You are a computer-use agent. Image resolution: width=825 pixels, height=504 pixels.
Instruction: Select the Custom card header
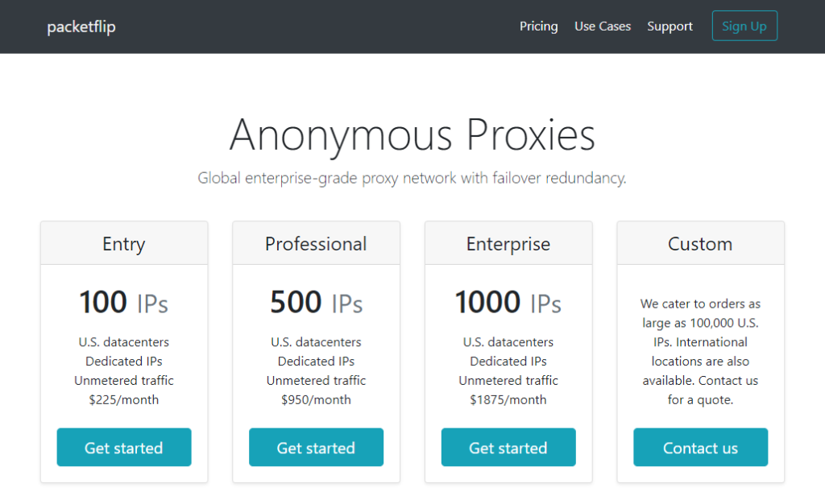(700, 244)
